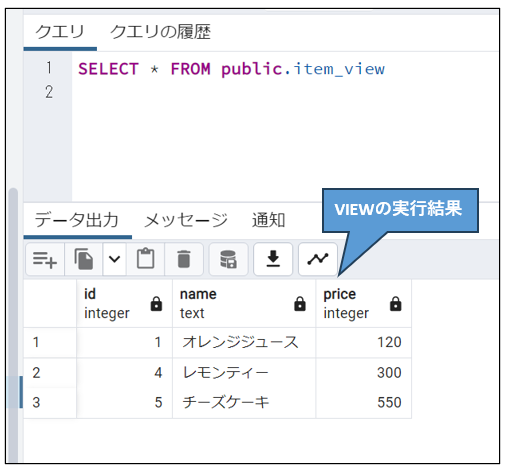Click the Copy icon in data toolbar
The width and height of the screenshot is (506, 472).
point(84,259)
